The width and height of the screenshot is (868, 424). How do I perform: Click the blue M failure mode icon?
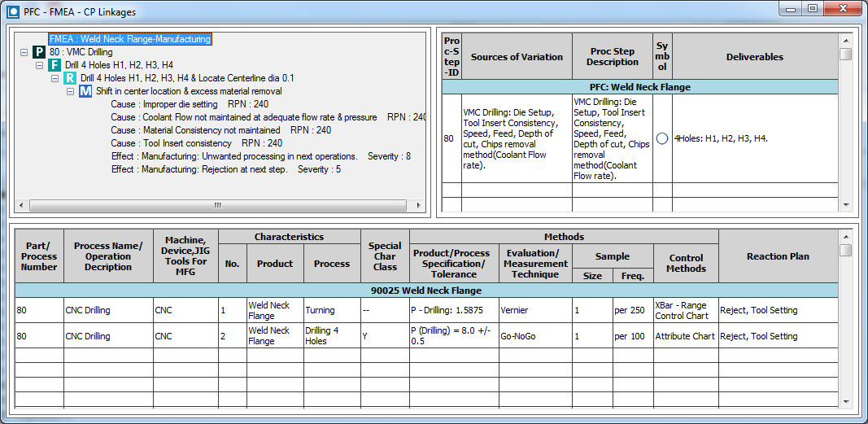click(x=85, y=92)
